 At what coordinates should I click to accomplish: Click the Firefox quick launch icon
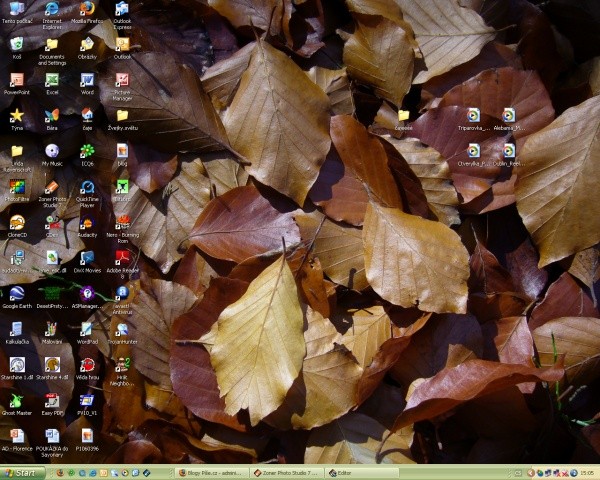60,473
